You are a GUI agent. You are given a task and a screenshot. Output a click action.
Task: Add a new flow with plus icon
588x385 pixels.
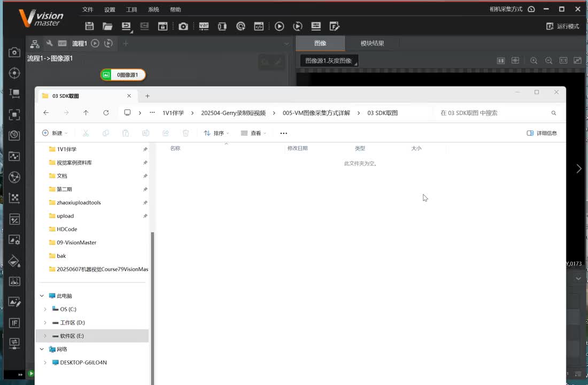[126, 43]
